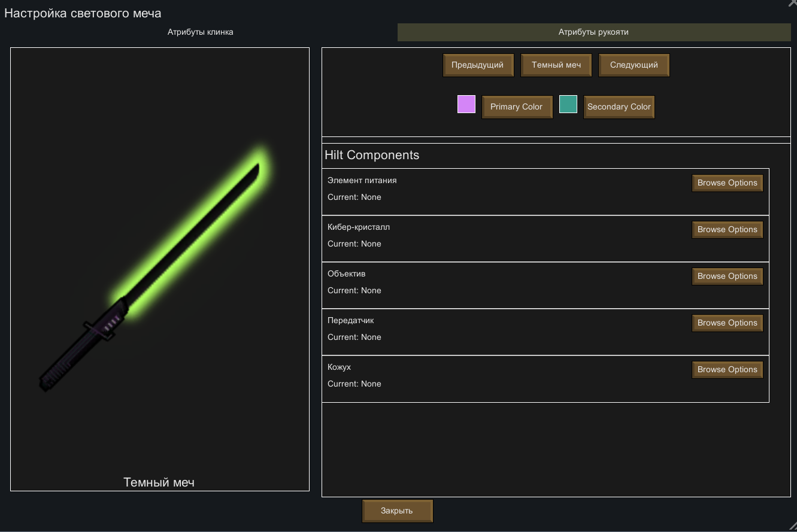Click the teal secondary color swatch
Viewport: 797px width, 532px height.
(x=568, y=104)
